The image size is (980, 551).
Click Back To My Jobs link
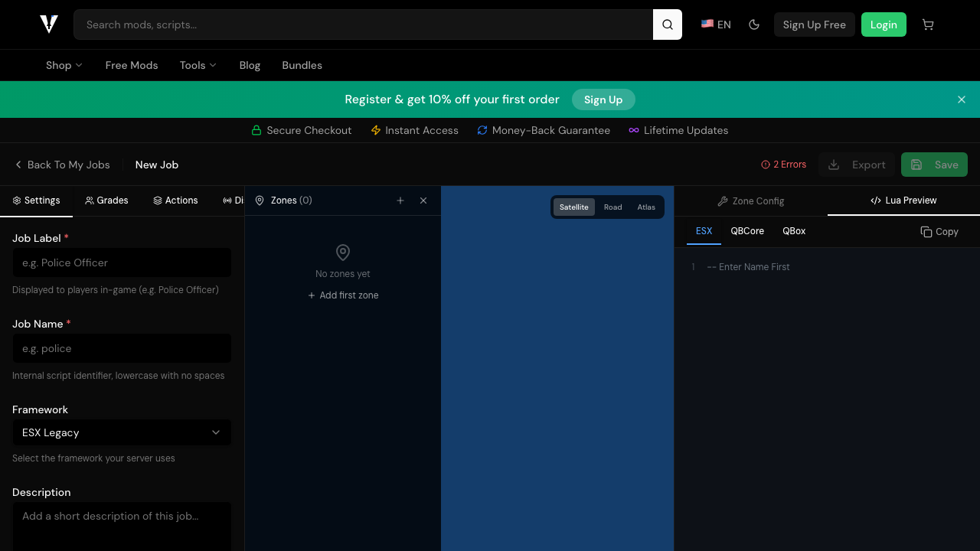click(x=62, y=165)
